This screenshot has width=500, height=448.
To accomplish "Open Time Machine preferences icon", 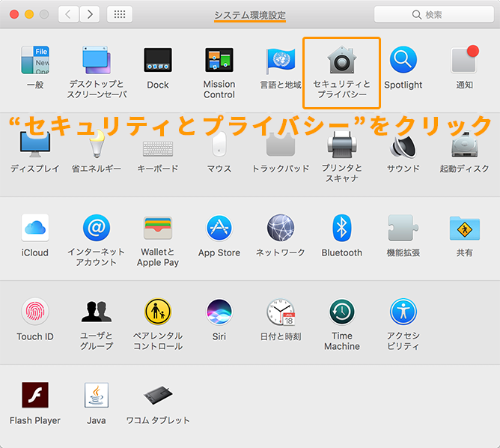I will coord(341,312).
